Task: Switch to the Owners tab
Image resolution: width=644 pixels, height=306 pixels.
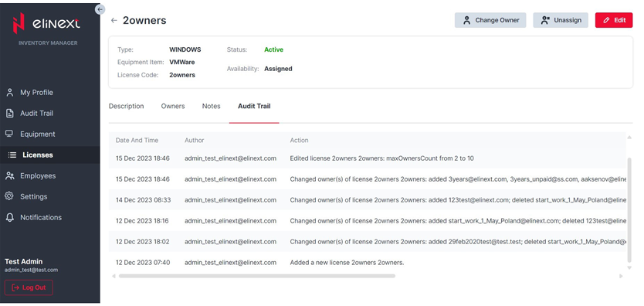Action: pyautogui.click(x=173, y=106)
